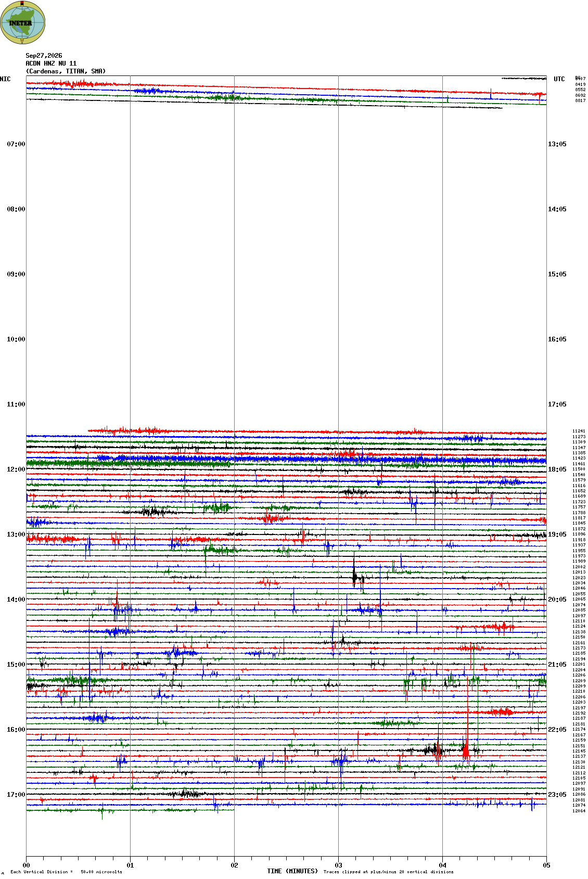588x879 pixels.
Task: Click the INETER logo icon
Action: (x=22, y=22)
